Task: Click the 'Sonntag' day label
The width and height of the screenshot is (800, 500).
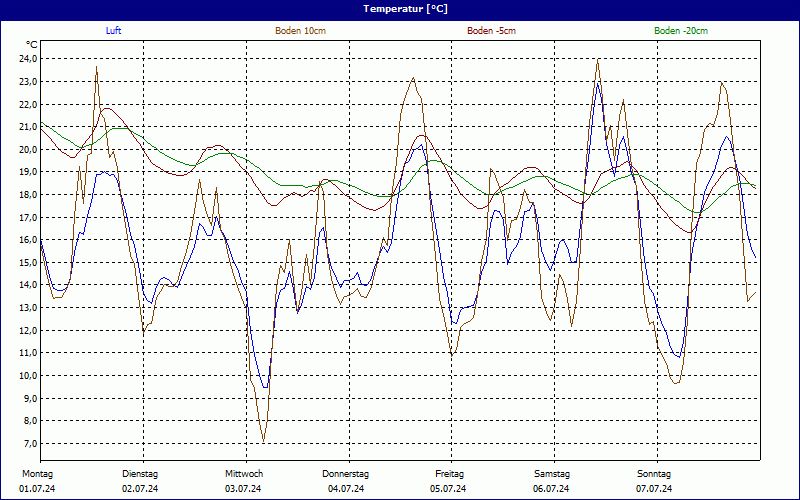Action: (654, 474)
